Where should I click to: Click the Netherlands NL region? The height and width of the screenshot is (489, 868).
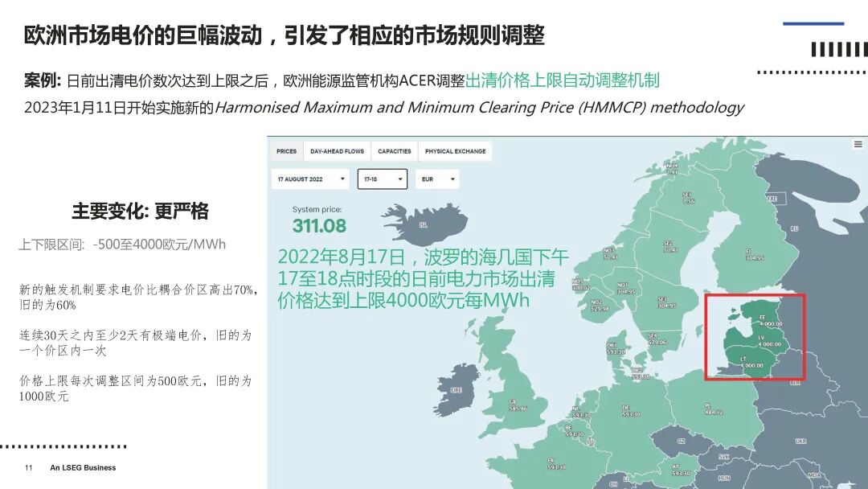click(x=581, y=412)
